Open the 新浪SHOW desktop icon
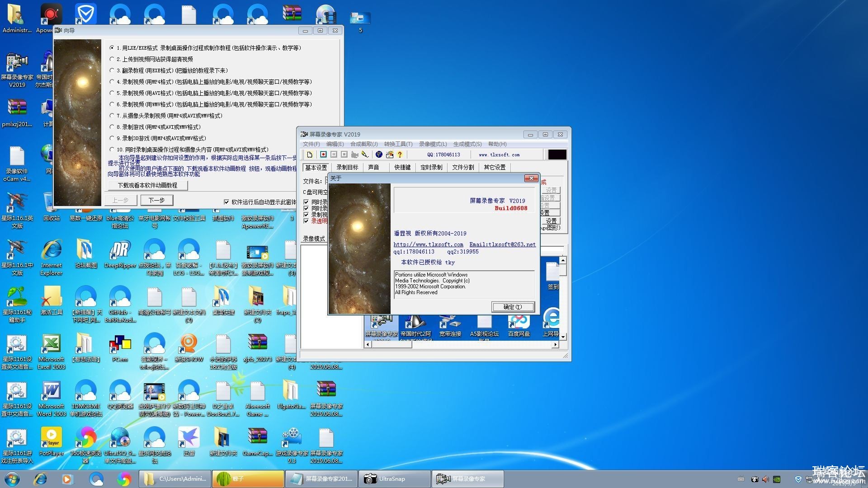 (x=189, y=348)
